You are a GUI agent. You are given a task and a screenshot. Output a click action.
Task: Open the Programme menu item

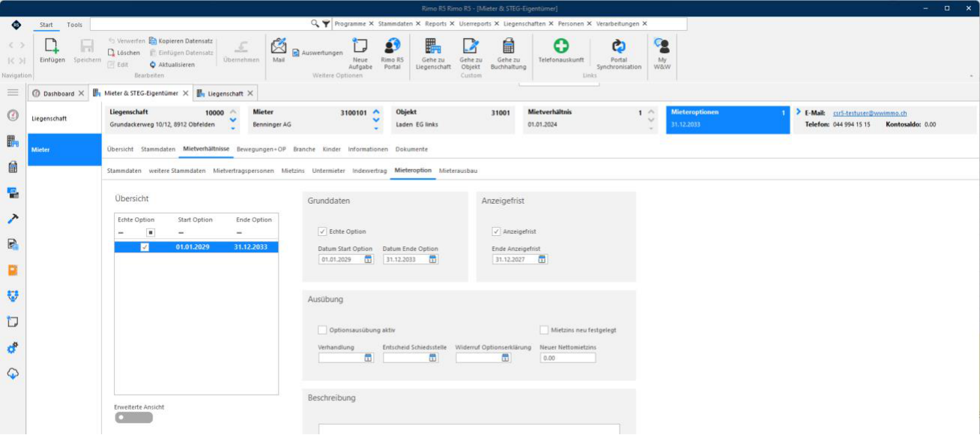click(350, 24)
